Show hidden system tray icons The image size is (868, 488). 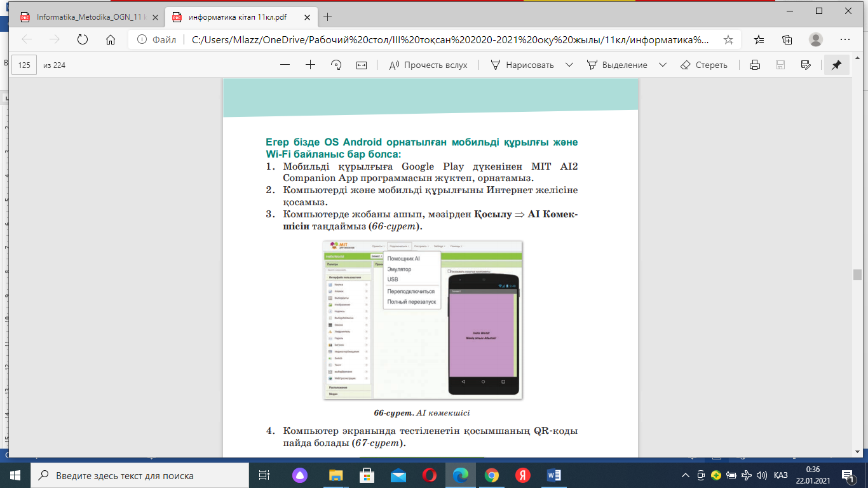[685, 475]
